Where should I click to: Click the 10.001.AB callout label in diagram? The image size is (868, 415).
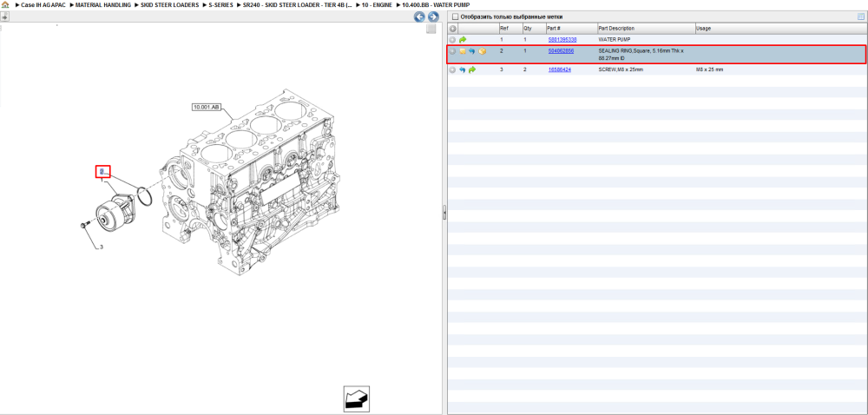tap(206, 108)
